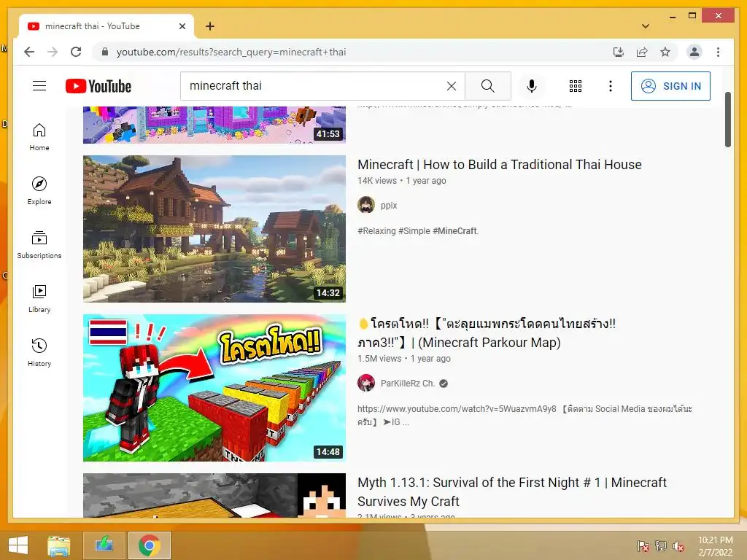
Task: Reload the page with refresh icon
Action: coord(76,52)
